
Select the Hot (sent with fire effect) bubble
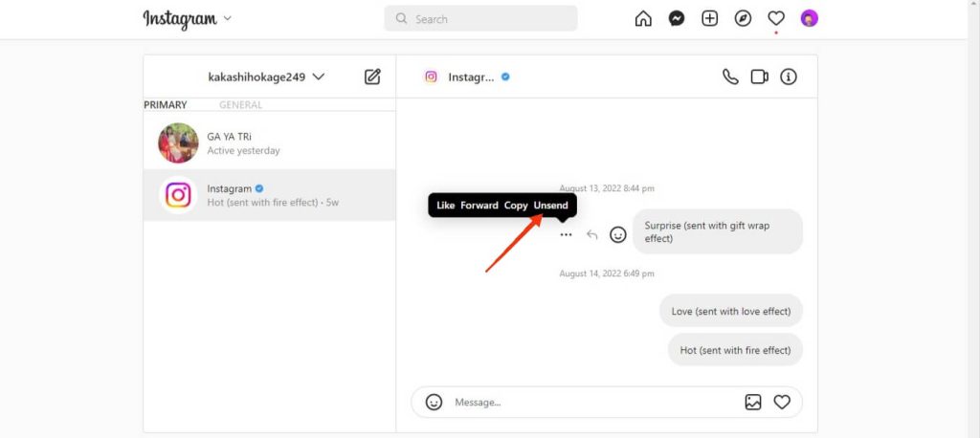735,350
